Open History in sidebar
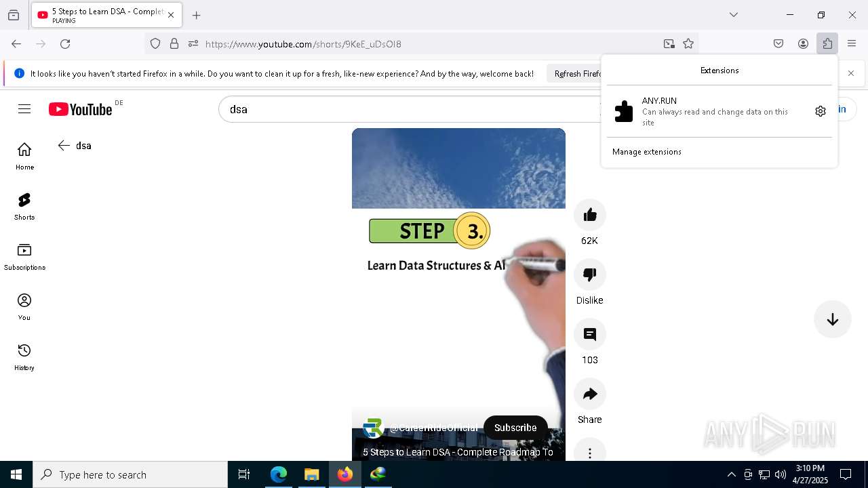 click(24, 357)
